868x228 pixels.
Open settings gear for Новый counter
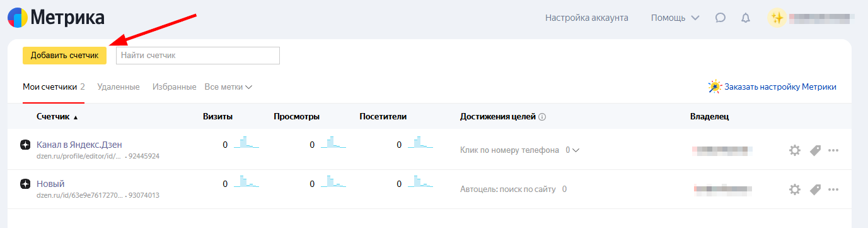coord(795,189)
